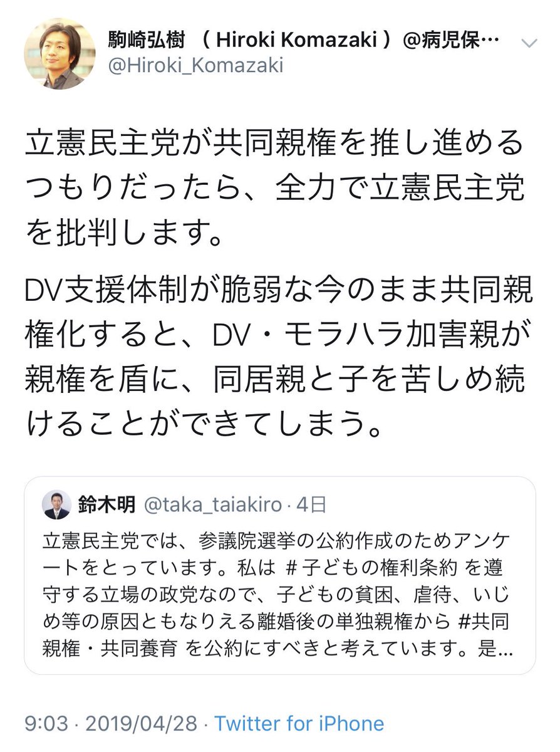Click the Twitter for iPhone source link

click(299, 724)
